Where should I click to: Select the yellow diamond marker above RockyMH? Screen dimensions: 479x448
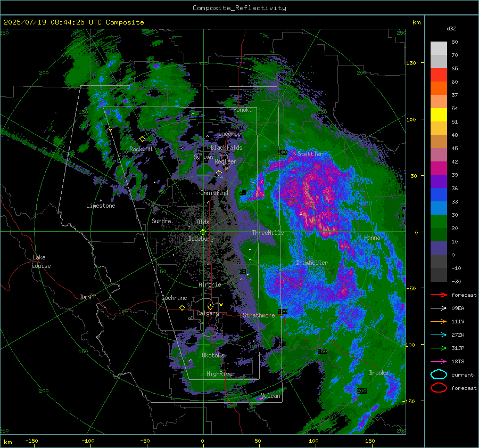pyautogui.click(x=142, y=139)
